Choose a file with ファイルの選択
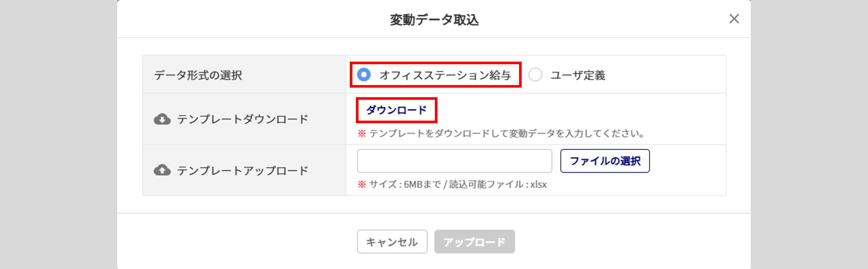This screenshot has width=868, height=269. point(605,161)
